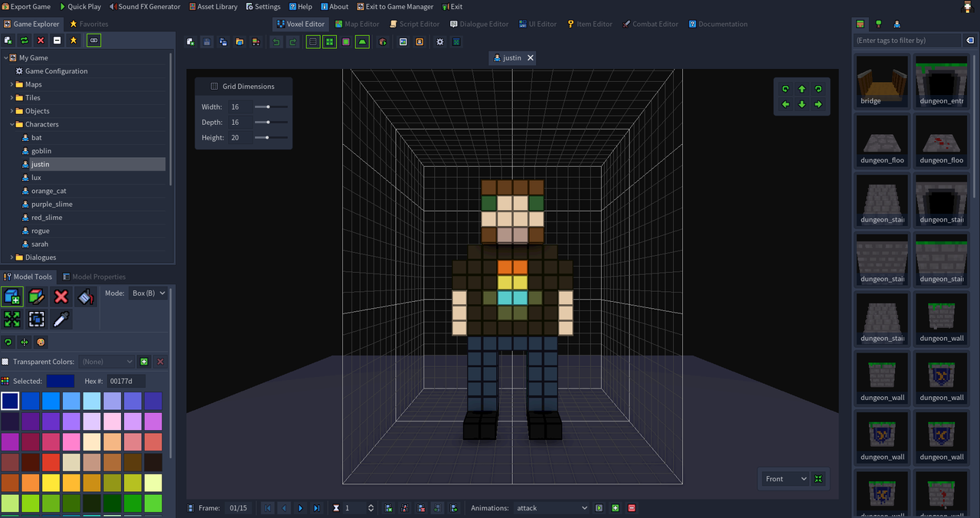
Task: Click the refresh icon in Game Explorer
Action: pos(24,40)
